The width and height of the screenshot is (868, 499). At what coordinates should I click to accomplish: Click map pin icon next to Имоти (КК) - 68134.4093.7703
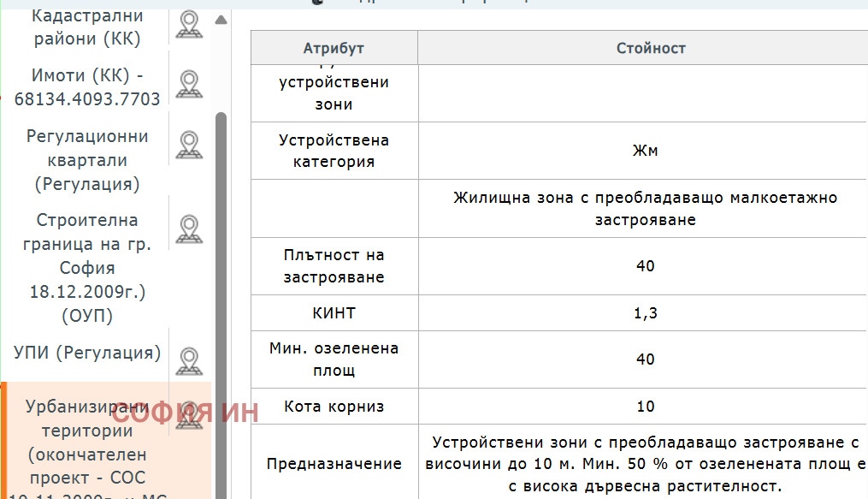pyautogui.click(x=189, y=84)
